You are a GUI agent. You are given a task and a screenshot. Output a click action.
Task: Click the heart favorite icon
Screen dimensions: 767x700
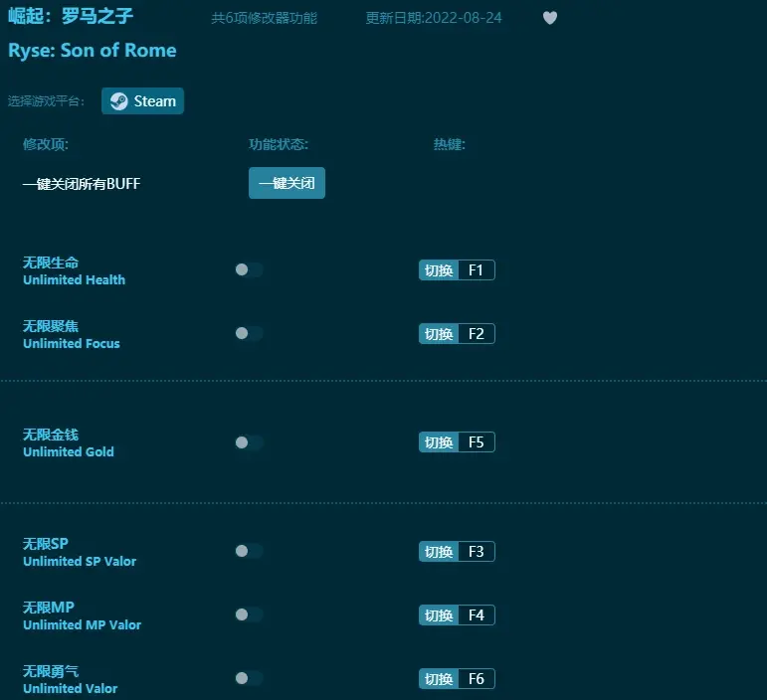click(x=550, y=18)
